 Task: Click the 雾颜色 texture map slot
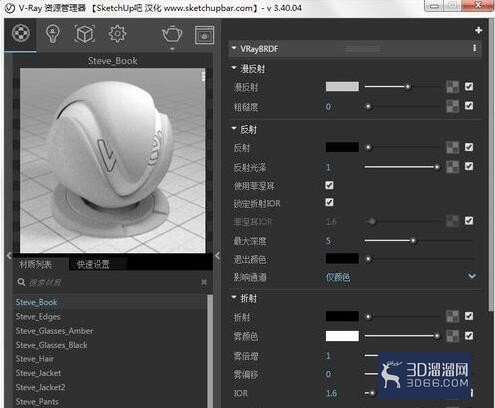(453, 336)
